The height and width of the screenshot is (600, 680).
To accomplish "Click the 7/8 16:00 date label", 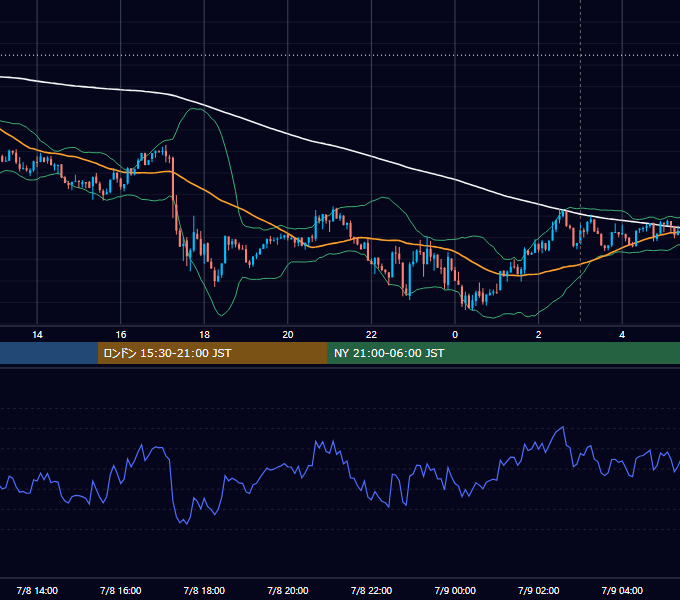I will 121,590.
